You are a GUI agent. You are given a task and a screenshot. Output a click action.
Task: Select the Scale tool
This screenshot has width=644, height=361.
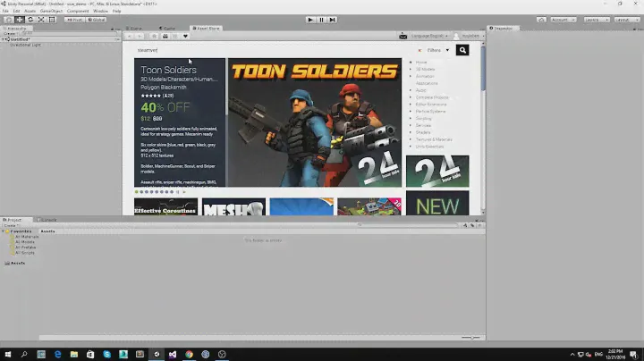pyautogui.click(x=40, y=19)
